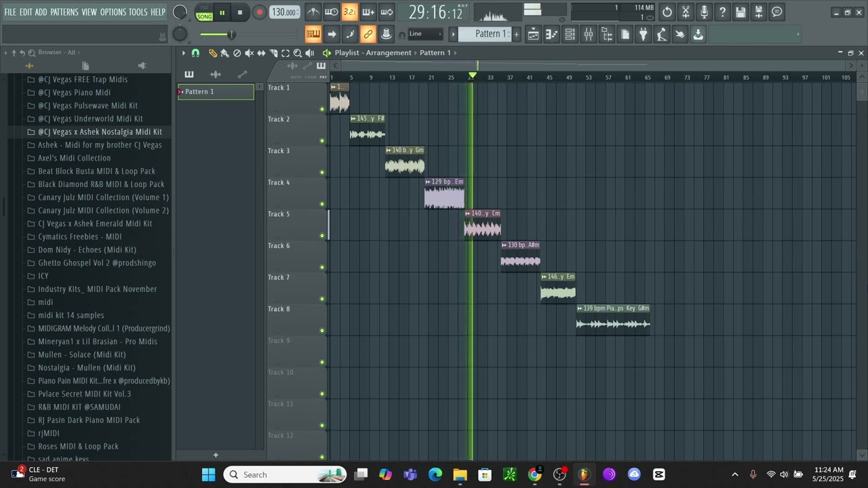
Task: Toggle the 3.2.1 countdown before recording
Action: [349, 12]
